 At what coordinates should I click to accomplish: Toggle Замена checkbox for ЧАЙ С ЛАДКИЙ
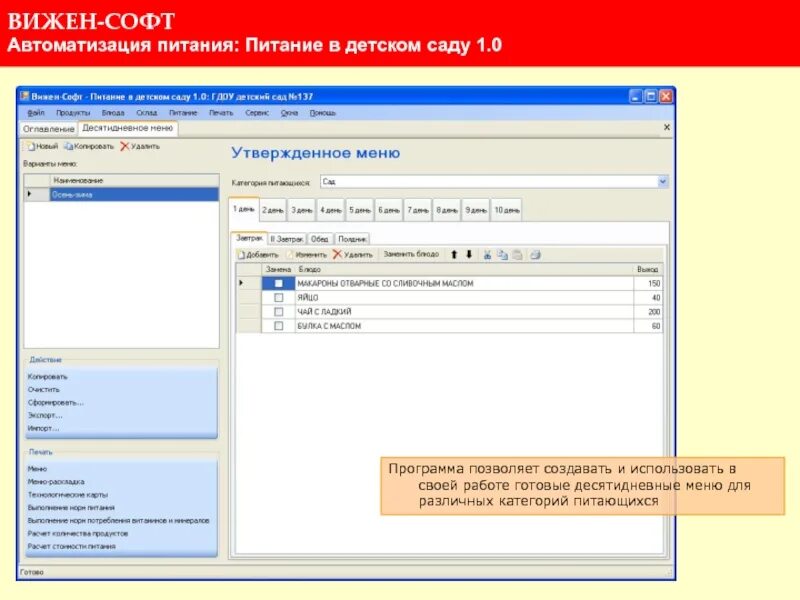click(x=279, y=312)
